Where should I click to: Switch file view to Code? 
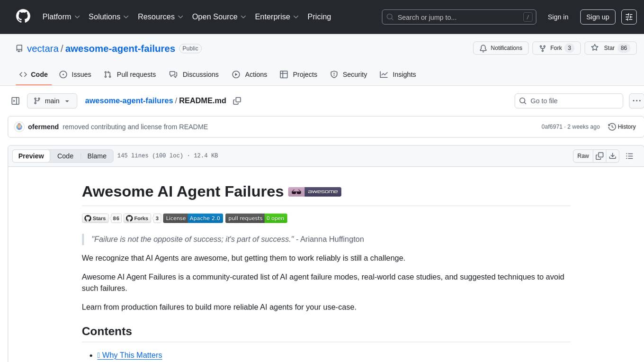(65, 156)
